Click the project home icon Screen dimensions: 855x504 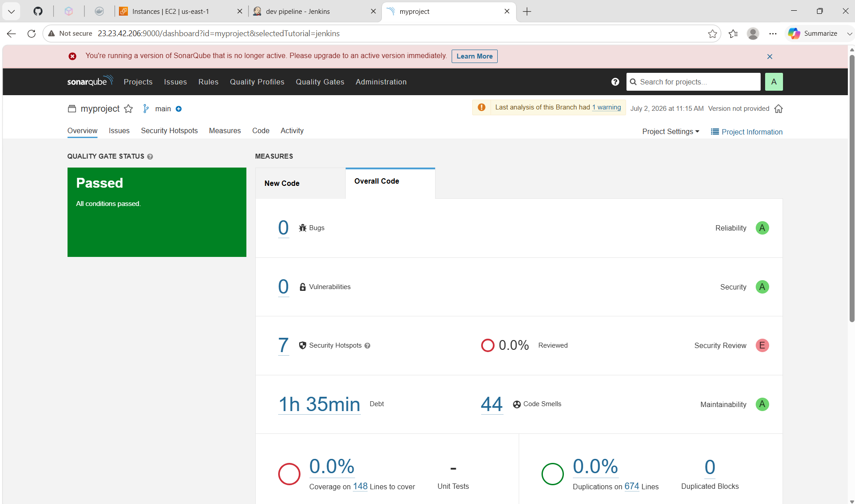[779, 109]
